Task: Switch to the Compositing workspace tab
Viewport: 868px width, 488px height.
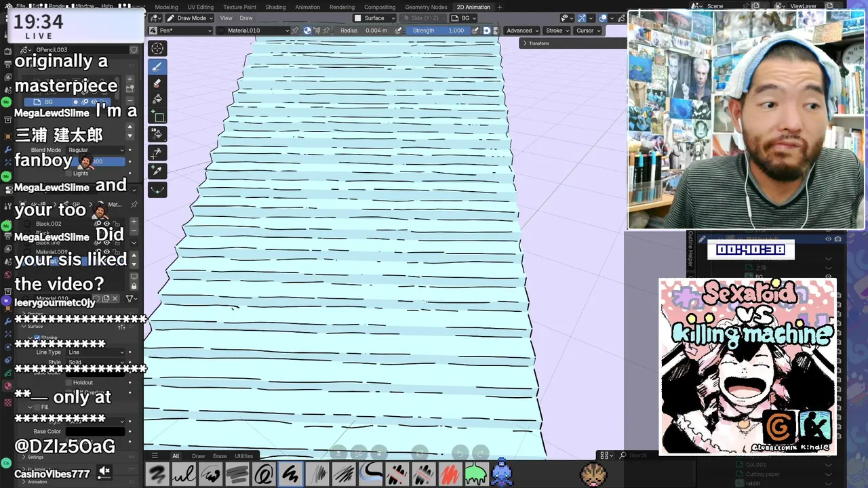Action: [x=380, y=7]
